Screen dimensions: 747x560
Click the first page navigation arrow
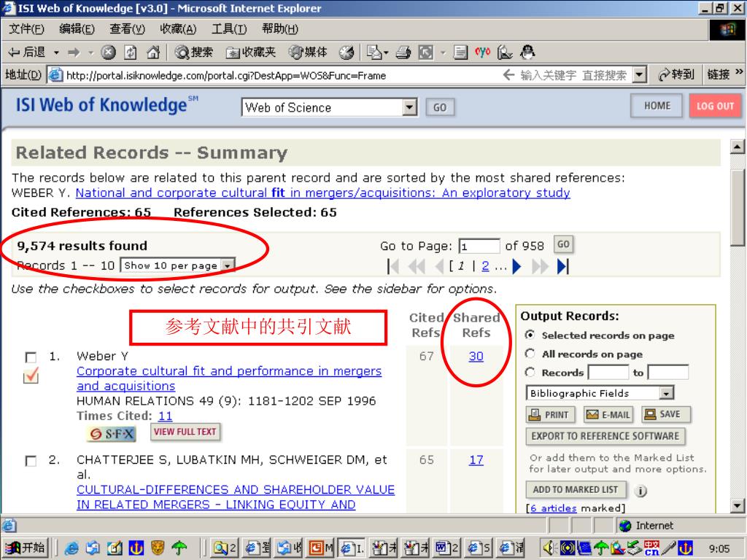pos(393,266)
